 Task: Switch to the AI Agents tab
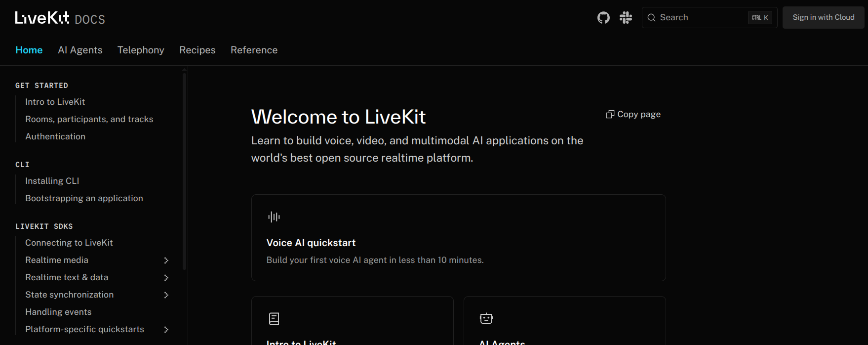(80, 50)
